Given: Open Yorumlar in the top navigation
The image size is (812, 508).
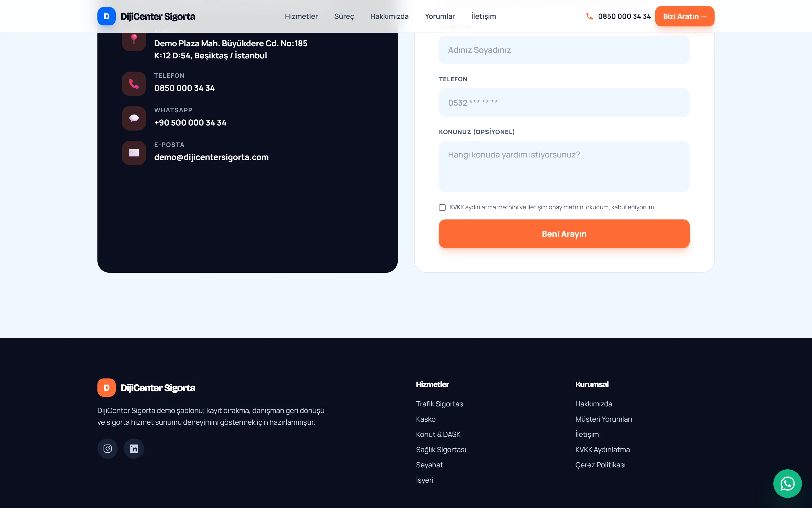Looking at the screenshot, I should coord(440,16).
